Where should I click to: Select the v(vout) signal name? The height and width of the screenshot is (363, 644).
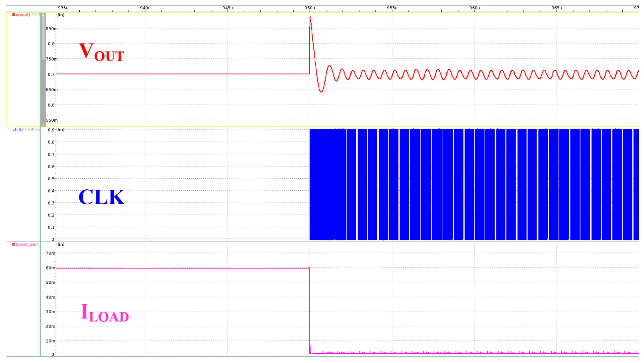23,15
